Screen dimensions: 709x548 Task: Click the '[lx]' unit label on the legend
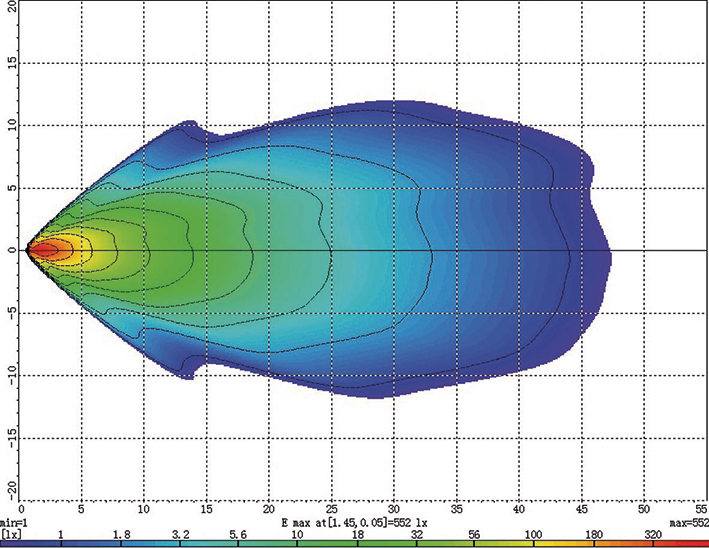coord(11,535)
